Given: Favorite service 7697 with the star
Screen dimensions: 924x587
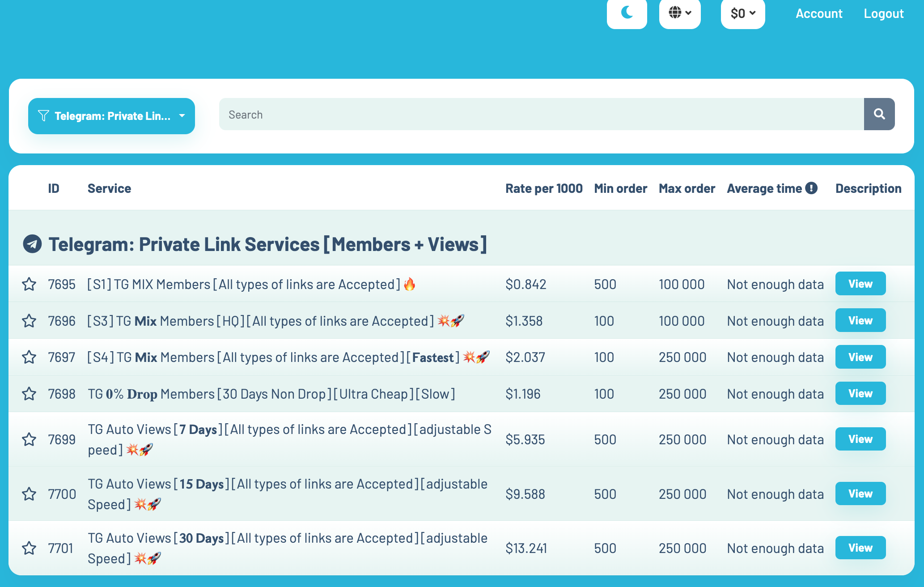Looking at the screenshot, I should click(29, 357).
